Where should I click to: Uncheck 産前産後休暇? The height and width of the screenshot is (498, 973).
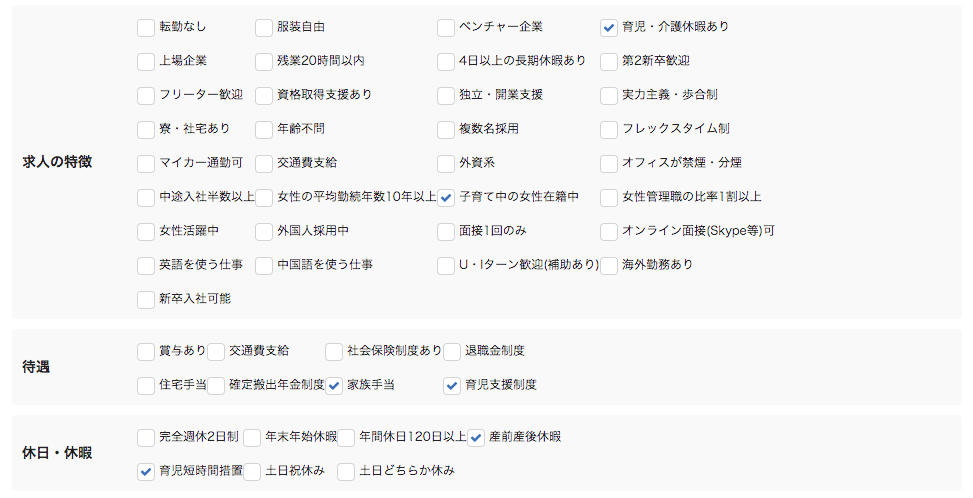476,438
